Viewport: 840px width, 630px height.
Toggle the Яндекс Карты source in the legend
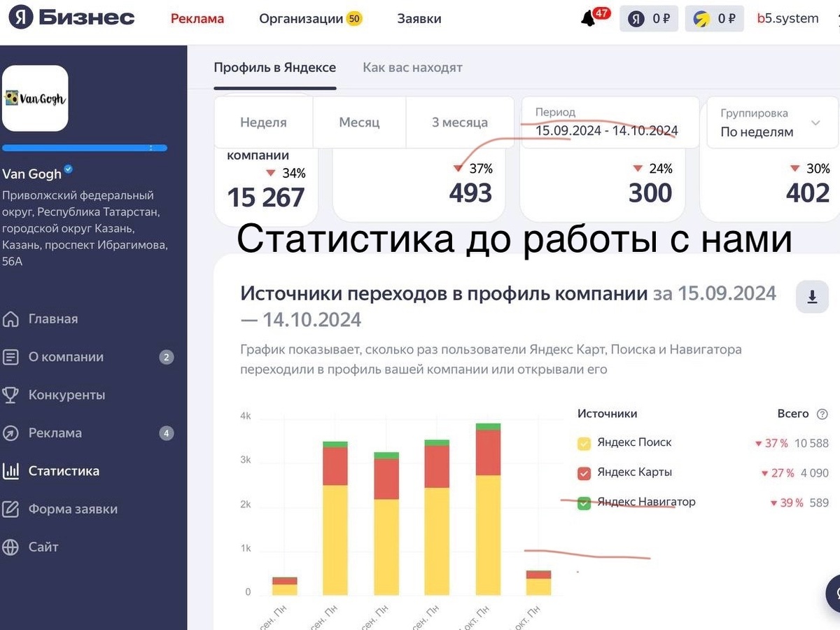coord(584,472)
